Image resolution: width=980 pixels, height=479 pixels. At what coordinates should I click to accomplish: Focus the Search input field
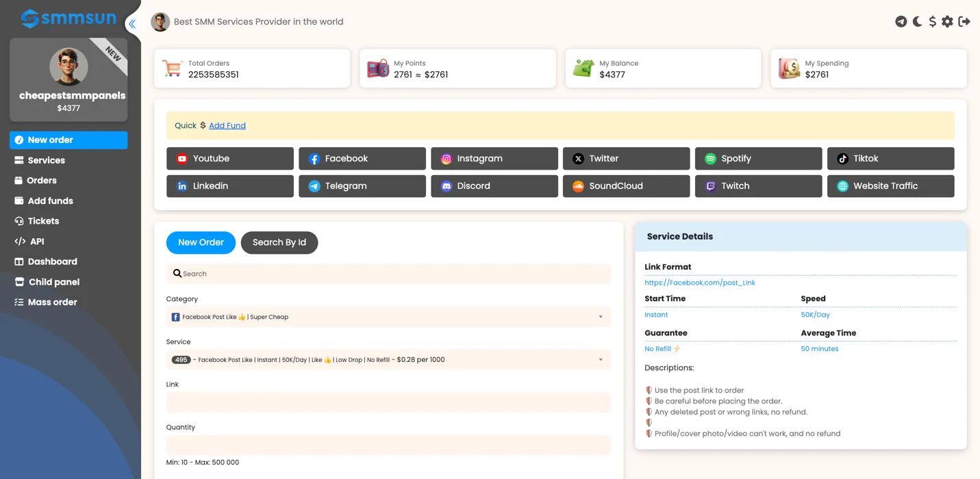click(388, 274)
